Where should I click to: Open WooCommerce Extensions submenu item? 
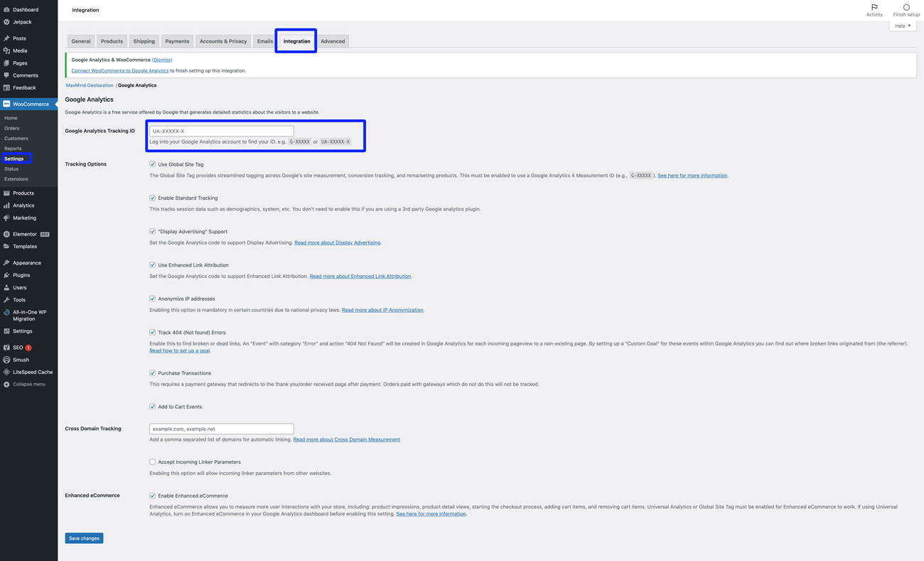(x=16, y=179)
